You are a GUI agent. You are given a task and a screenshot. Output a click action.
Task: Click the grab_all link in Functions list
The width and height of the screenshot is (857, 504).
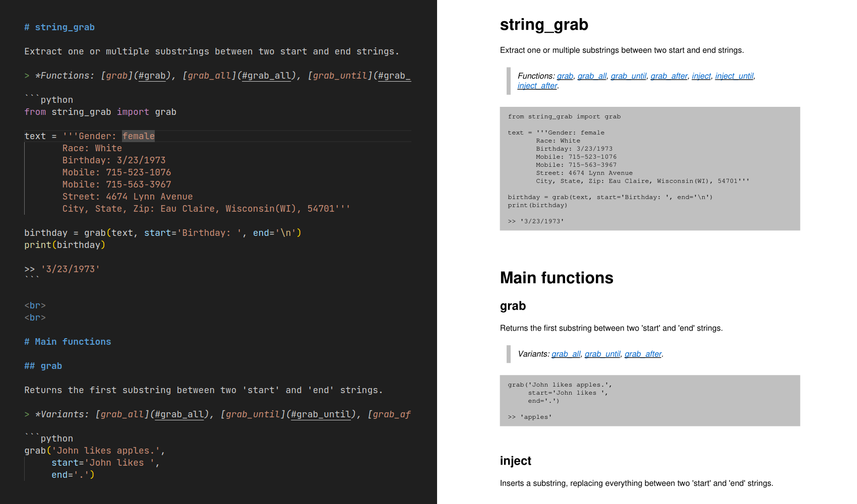(592, 76)
